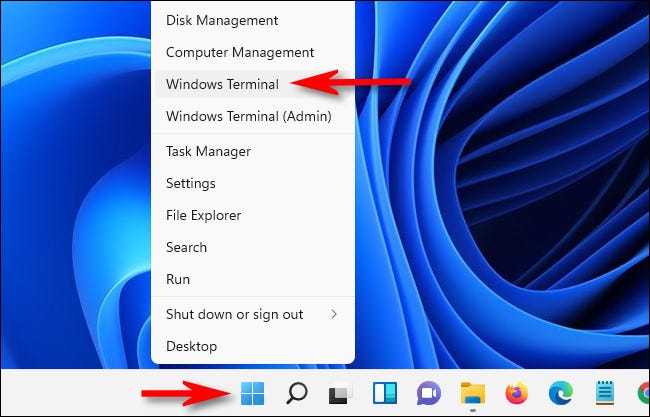
Task: Click the Windows Start button
Action: point(253,393)
